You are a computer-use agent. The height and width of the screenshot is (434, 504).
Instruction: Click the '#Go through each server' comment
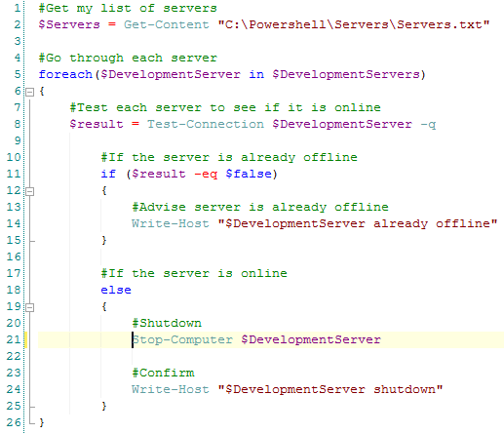tap(128, 58)
